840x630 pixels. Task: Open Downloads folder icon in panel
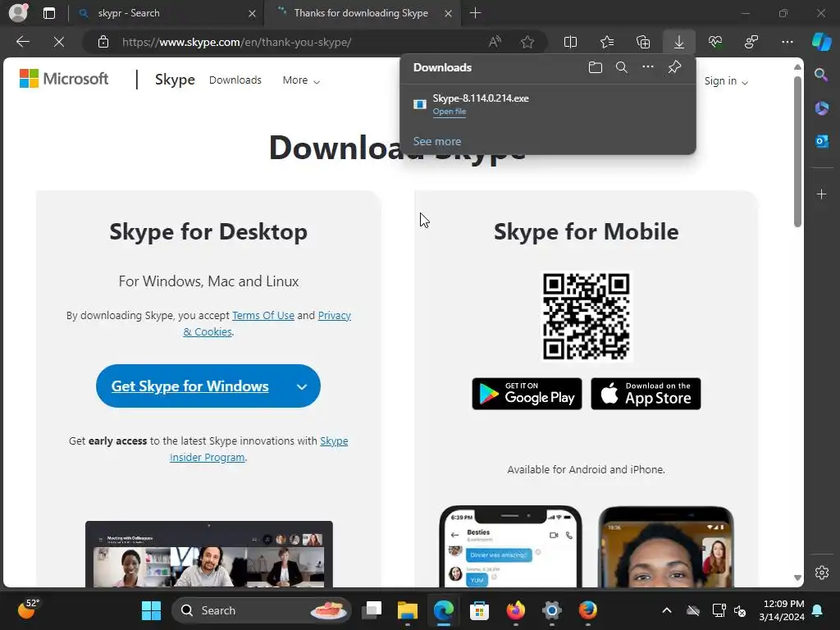tap(596, 67)
